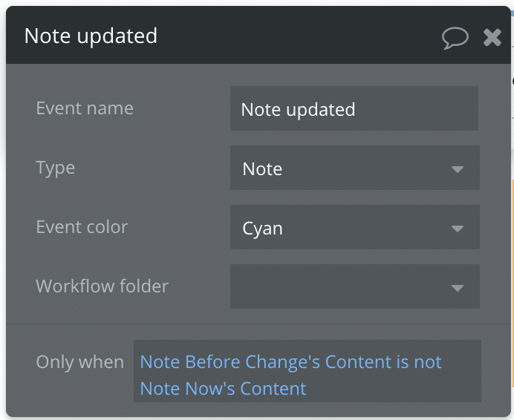
Task: Click the "Note updated" panel title
Action: point(91,36)
